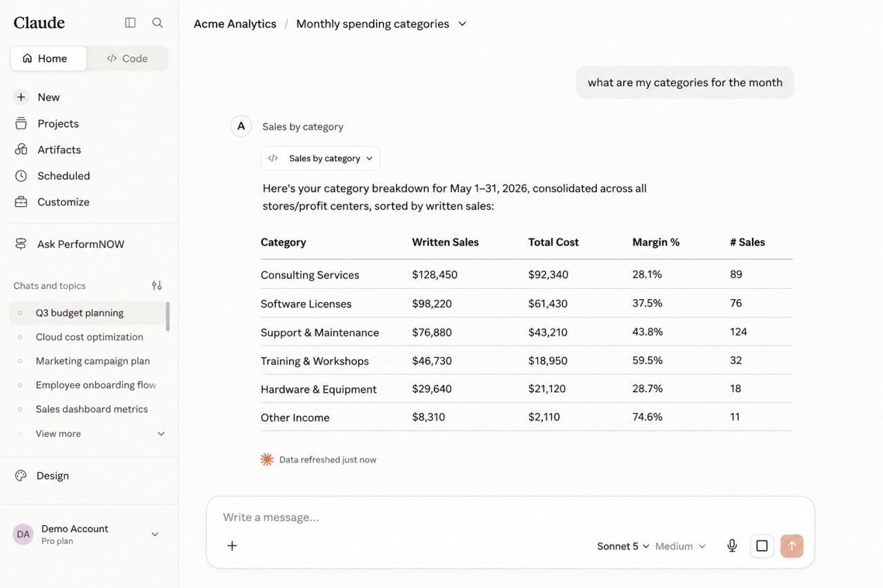Expand the Monthly spending categories title dropdown

coord(462,23)
